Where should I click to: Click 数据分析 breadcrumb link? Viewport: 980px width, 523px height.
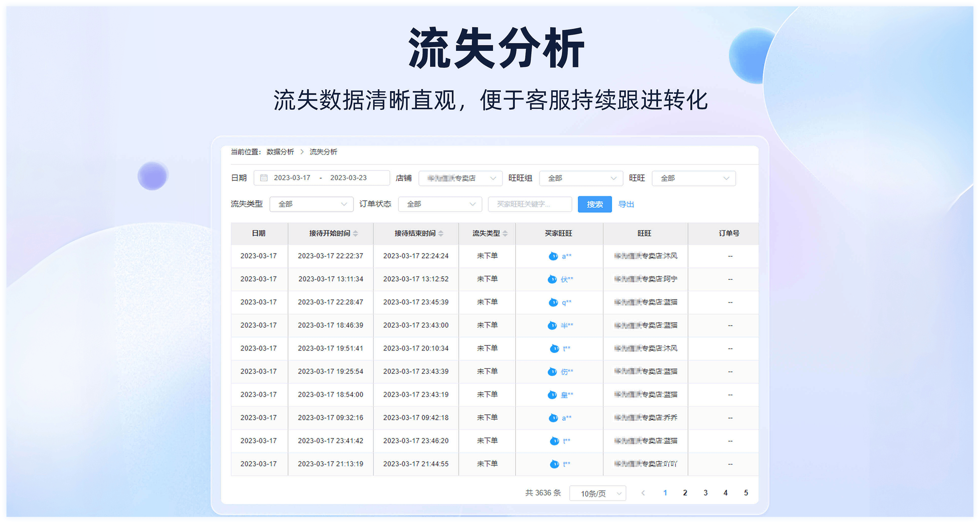(x=280, y=152)
